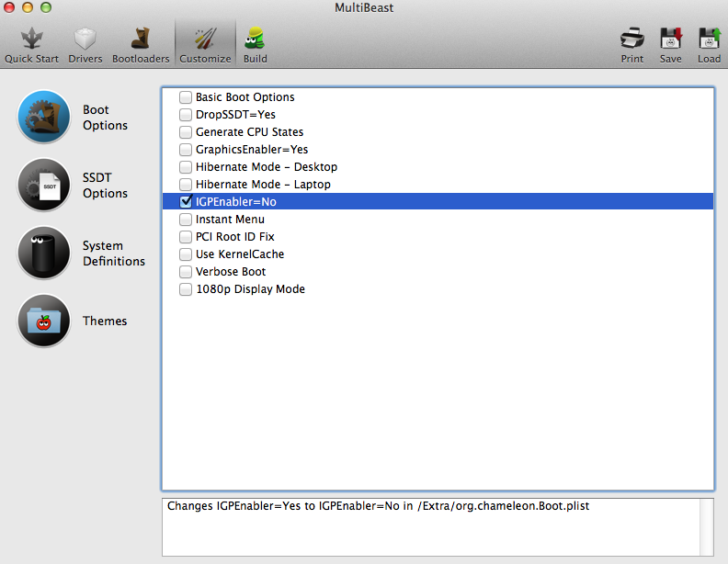Check Hibernate Mode – Laptop
Image resolution: width=728 pixels, height=564 pixels.
pos(186,185)
